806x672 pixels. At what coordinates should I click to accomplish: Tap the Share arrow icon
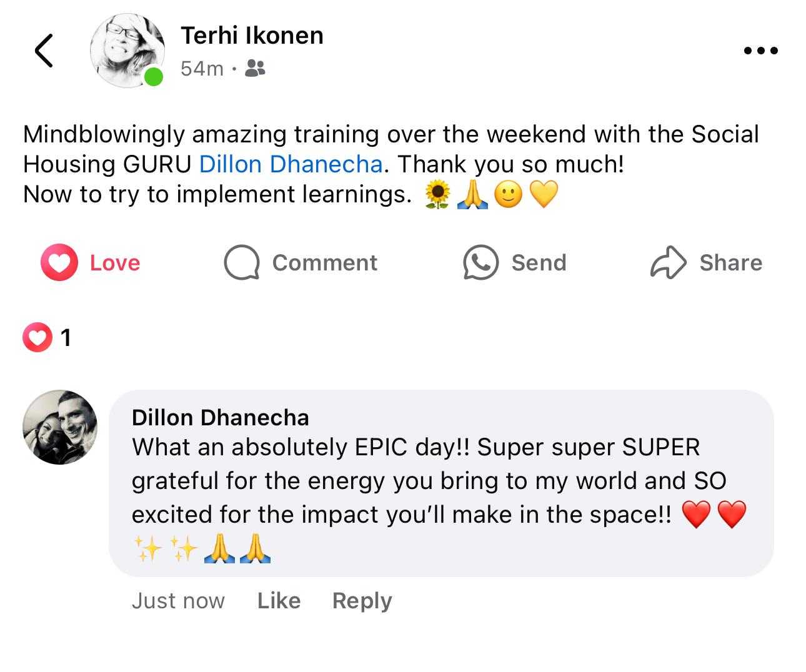click(668, 263)
